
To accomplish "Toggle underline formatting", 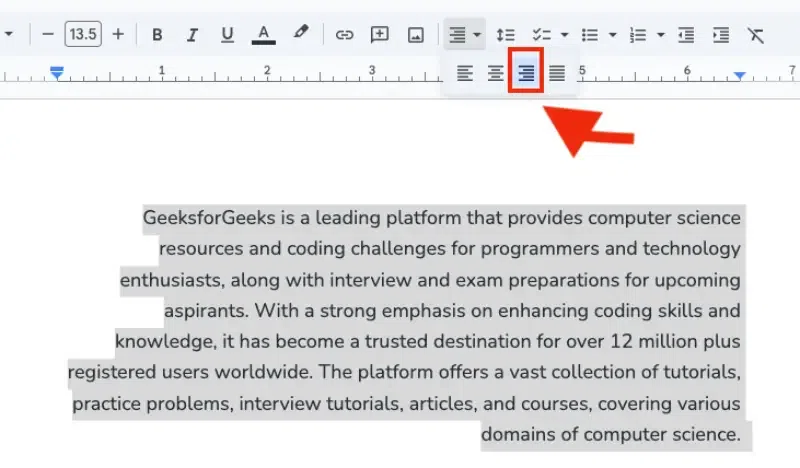I will [x=227, y=35].
